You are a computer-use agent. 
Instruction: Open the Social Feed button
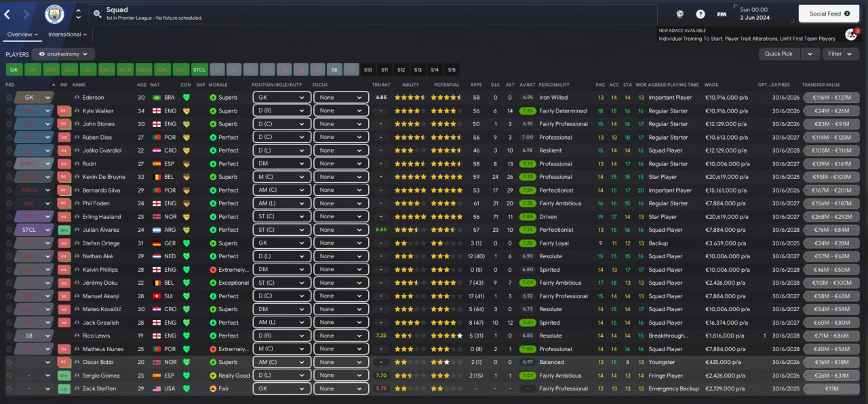pyautogui.click(x=829, y=14)
